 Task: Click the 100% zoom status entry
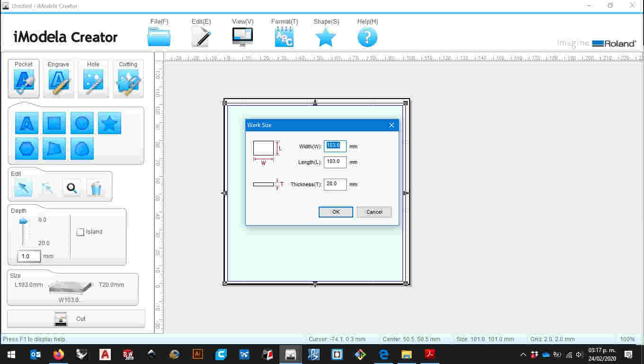[x=627, y=339]
